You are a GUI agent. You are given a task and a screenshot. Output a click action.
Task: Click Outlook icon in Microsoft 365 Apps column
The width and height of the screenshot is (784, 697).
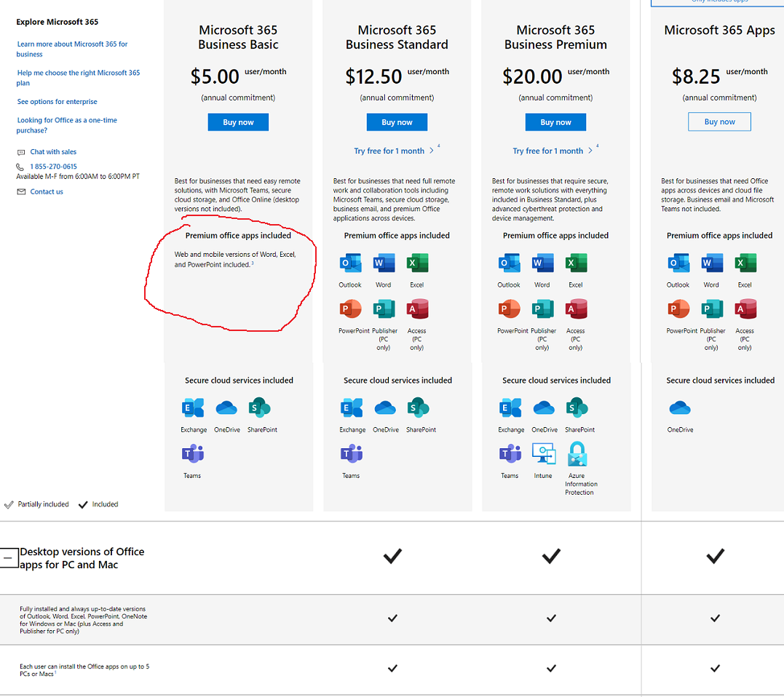(678, 263)
